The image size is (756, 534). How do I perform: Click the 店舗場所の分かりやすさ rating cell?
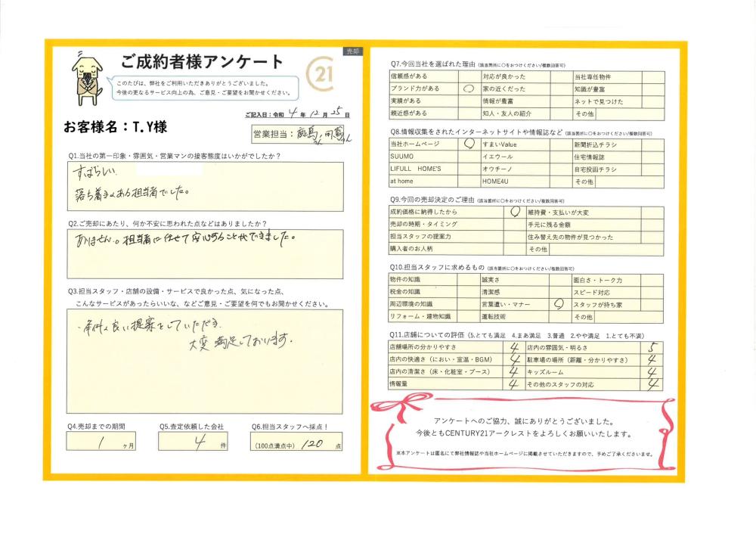[x=513, y=349]
